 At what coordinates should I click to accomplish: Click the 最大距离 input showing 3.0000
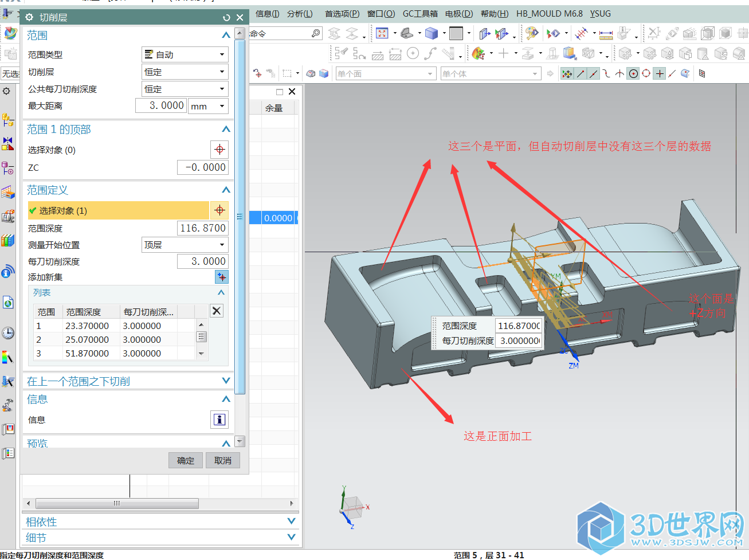(161, 106)
